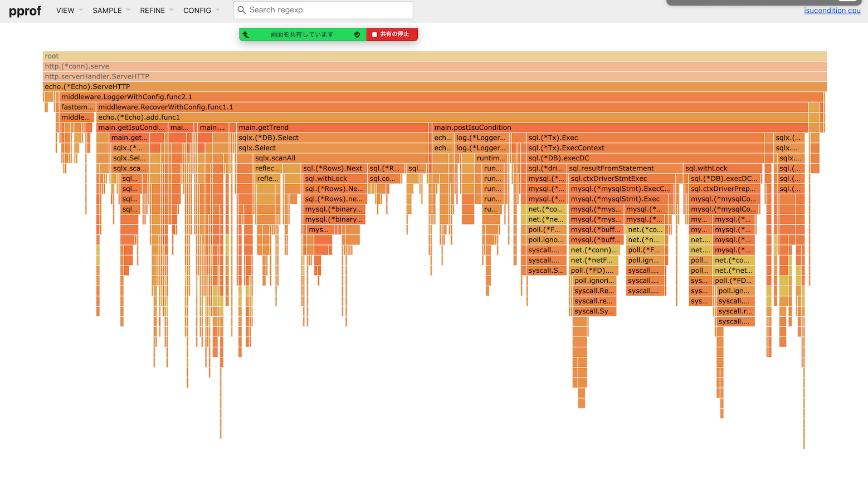Select the root frame in flame graph
The height and width of the screenshot is (486, 868).
tap(435, 56)
